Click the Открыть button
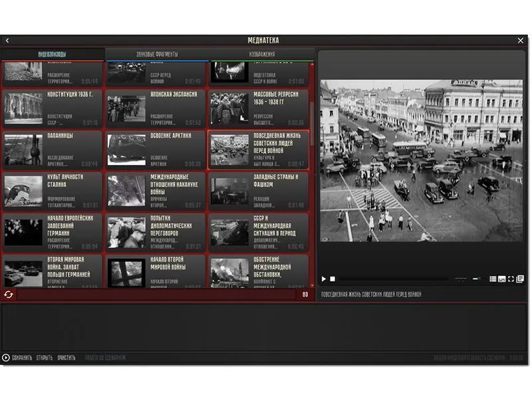 [45, 358]
